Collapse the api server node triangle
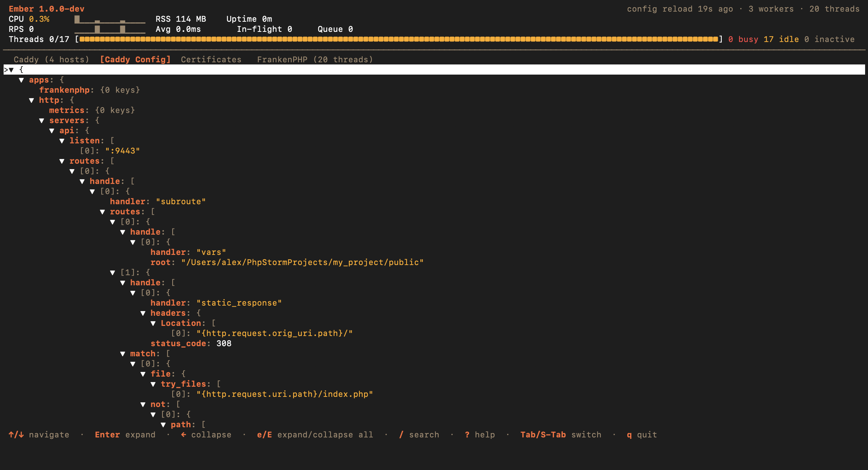 click(52, 131)
